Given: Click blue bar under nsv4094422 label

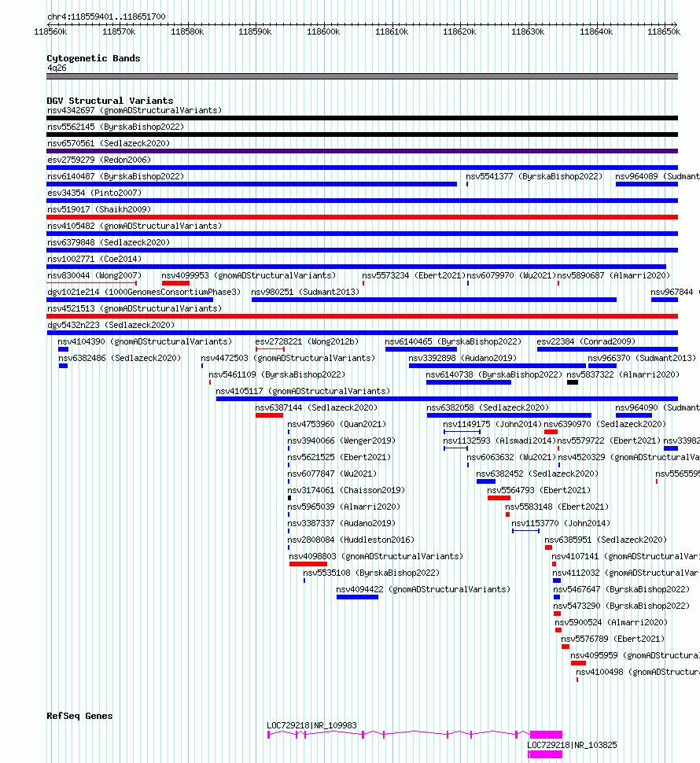Looking at the screenshot, I should click(358, 598).
